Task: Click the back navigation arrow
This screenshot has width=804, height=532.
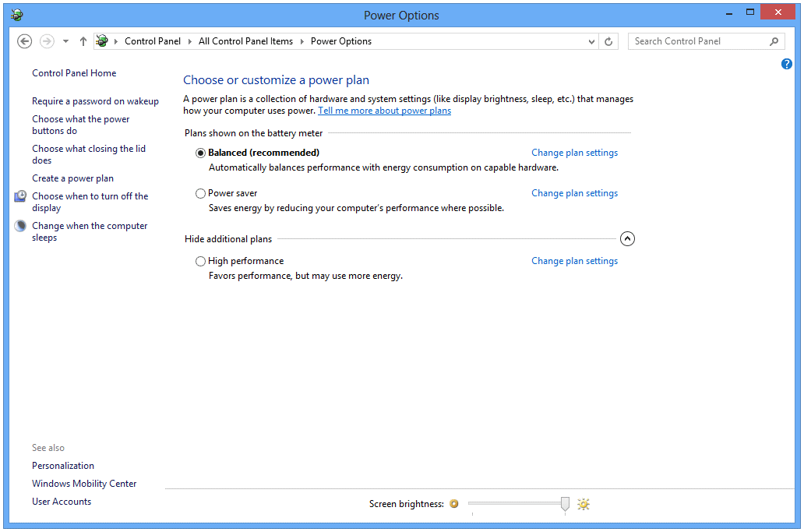Action: tap(24, 41)
